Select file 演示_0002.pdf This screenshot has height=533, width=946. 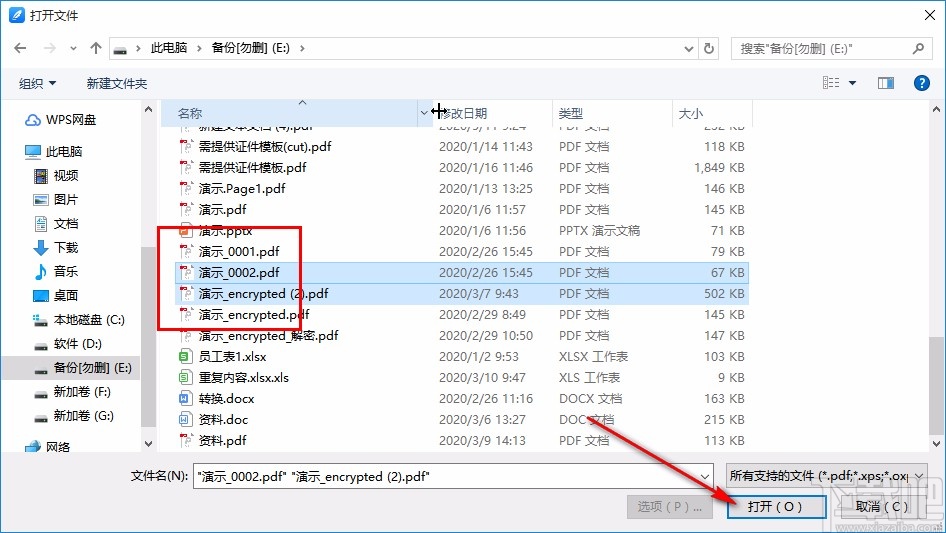tap(239, 273)
